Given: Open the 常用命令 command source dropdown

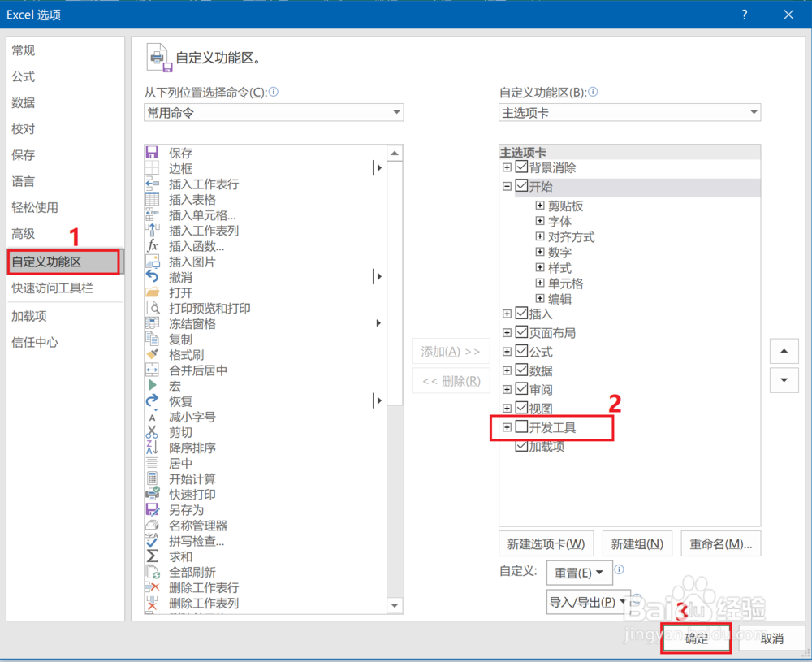Looking at the screenshot, I should 274,112.
